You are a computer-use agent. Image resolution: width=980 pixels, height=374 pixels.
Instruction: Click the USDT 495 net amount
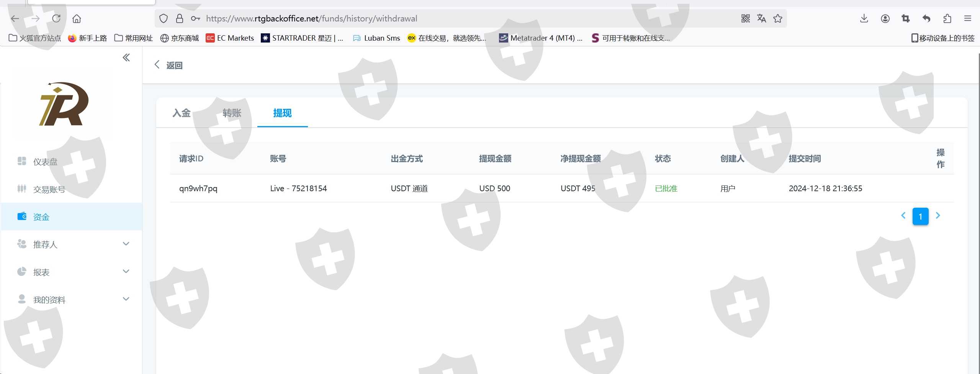(x=578, y=189)
